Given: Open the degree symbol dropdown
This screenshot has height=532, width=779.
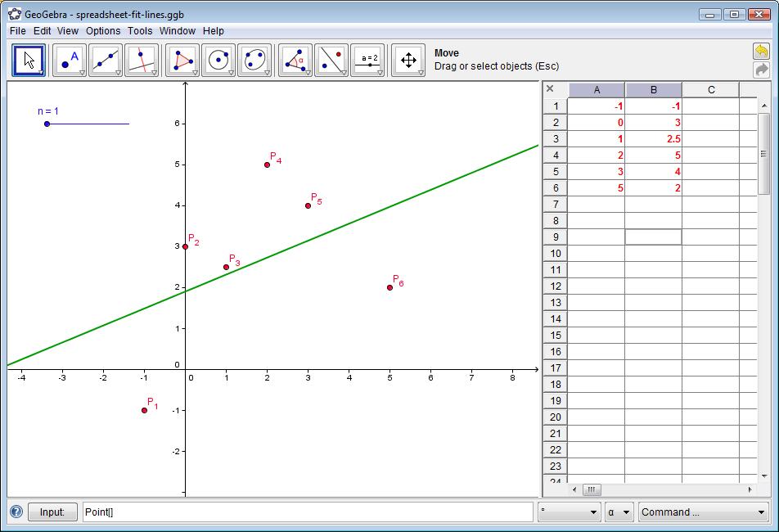Looking at the screenshot, I should click(x=569, y=512).
